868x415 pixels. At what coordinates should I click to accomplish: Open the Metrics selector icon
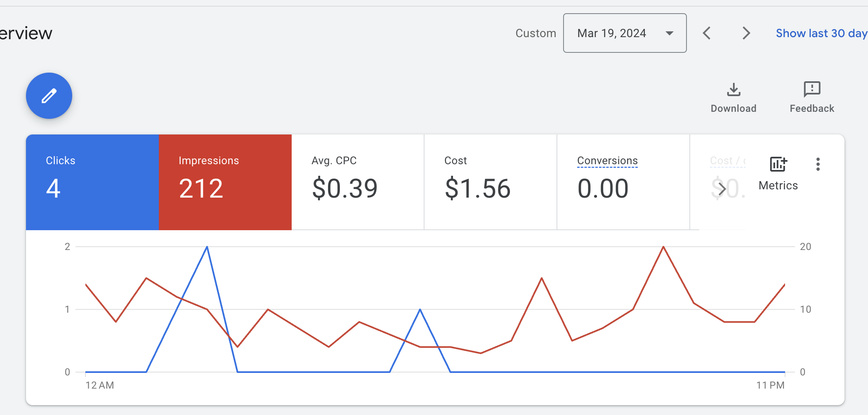(x=778, y=164)
